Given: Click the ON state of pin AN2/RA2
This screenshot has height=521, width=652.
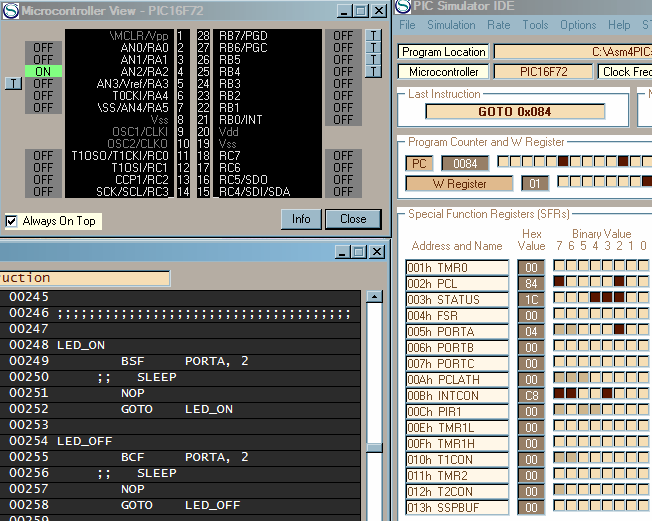Looking at the screenshot, I should [x=43, y=72].
